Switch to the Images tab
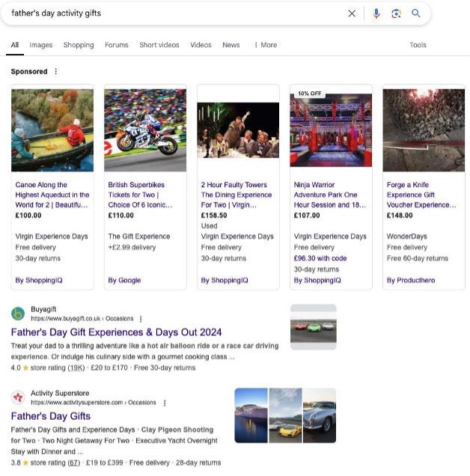Screen dimensions: 470x476 [41, 45]
